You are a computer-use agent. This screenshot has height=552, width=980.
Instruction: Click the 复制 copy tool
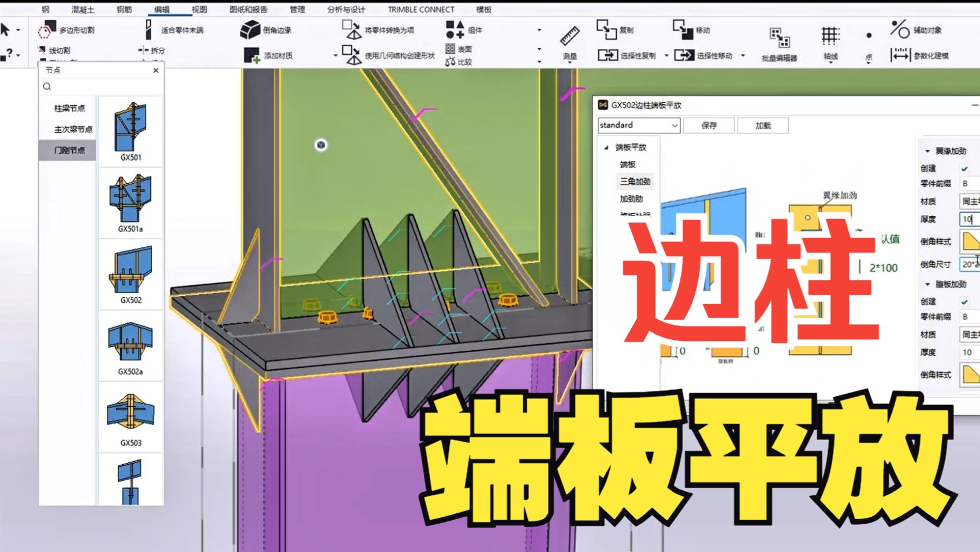[x=615, y=29]
